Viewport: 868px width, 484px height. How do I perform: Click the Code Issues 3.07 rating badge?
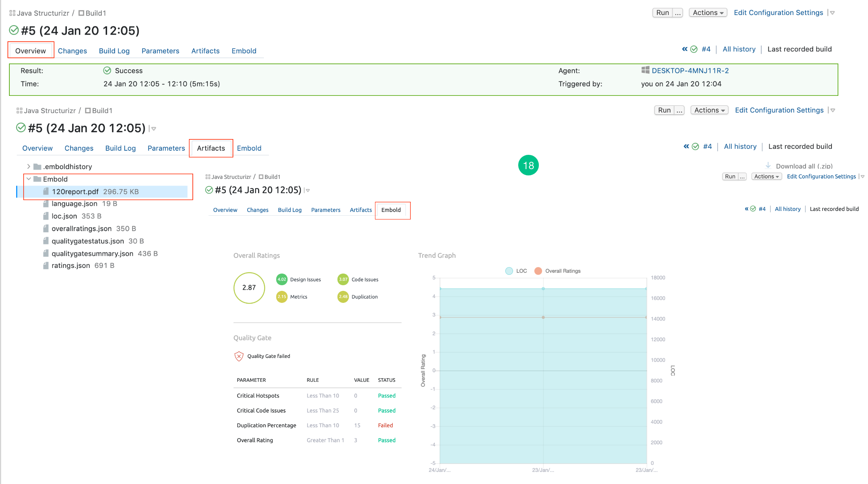tap(343, 279)
